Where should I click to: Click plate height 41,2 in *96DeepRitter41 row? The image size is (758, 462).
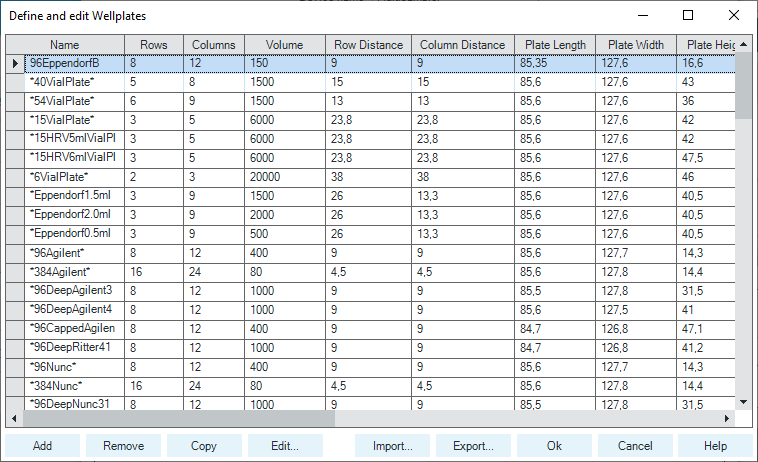pos(706,348)
